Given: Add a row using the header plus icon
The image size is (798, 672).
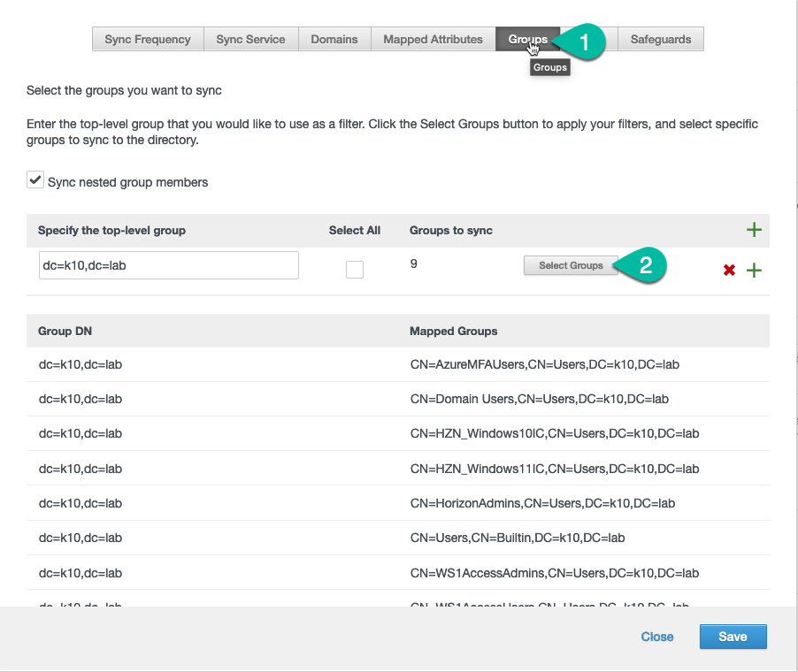Looking at the screenshot, I should (754, 230).
